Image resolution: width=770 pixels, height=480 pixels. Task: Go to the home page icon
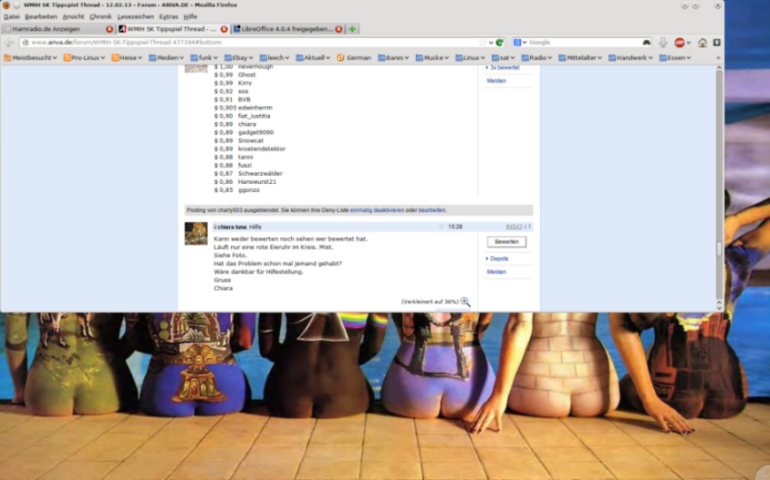coord(702,43)
